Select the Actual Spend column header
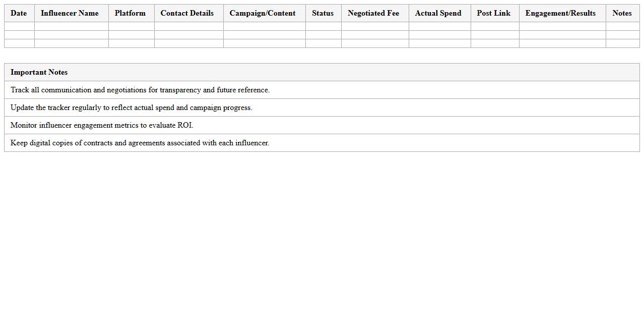The image size is (644, 328). click(x=438, y=13)
